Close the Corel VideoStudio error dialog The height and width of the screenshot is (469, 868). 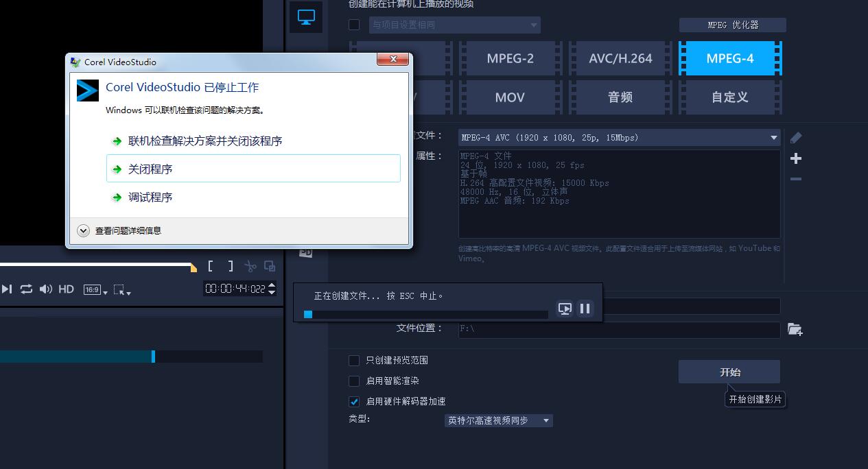(x=394, y=60)
